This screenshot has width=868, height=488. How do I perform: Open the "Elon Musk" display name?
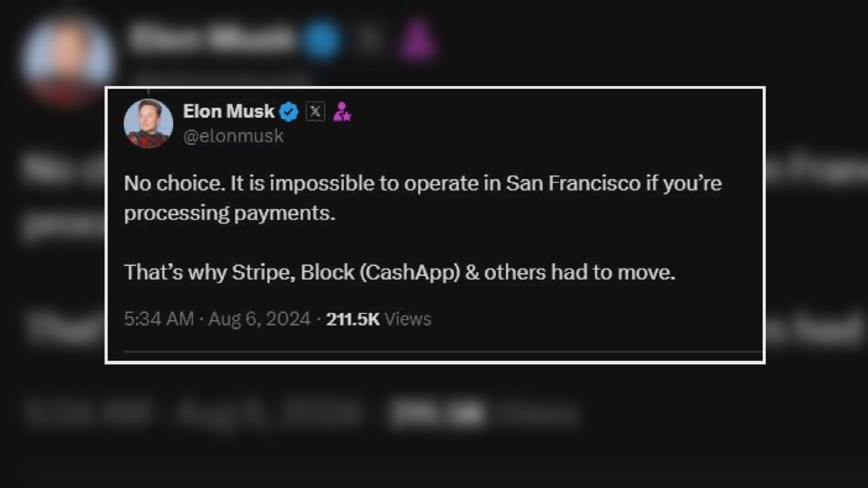[x=228, y=111]
